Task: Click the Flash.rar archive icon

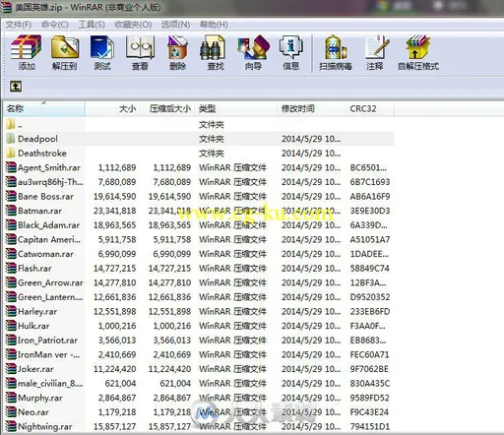Action: 11,268
